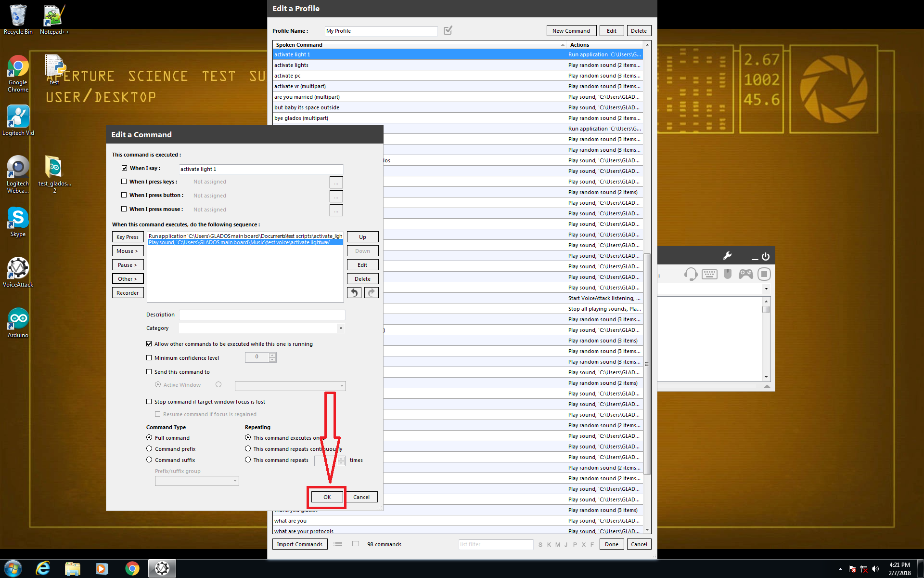Image resolution: width=924 pixels, height=578 pixels.
Task: Click Cancel in Edit a Command dialog
Action: (361, 497)
